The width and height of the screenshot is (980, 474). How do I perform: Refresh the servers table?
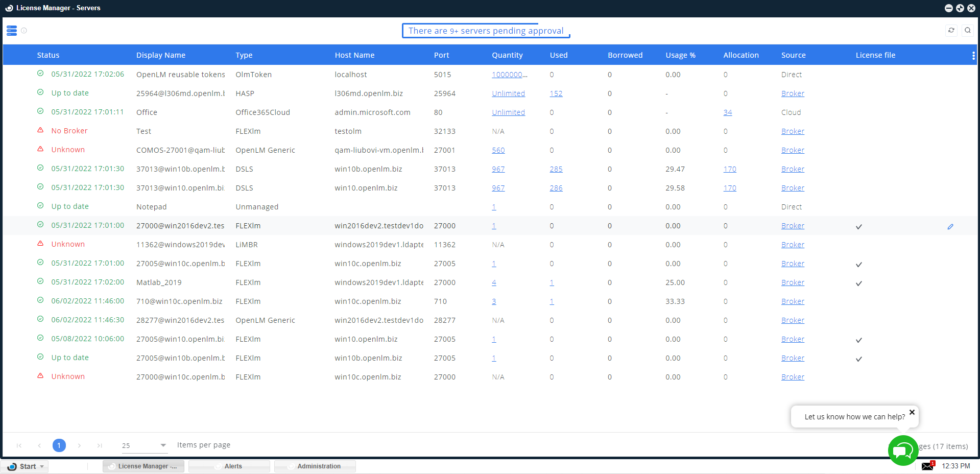pos(951,31)
